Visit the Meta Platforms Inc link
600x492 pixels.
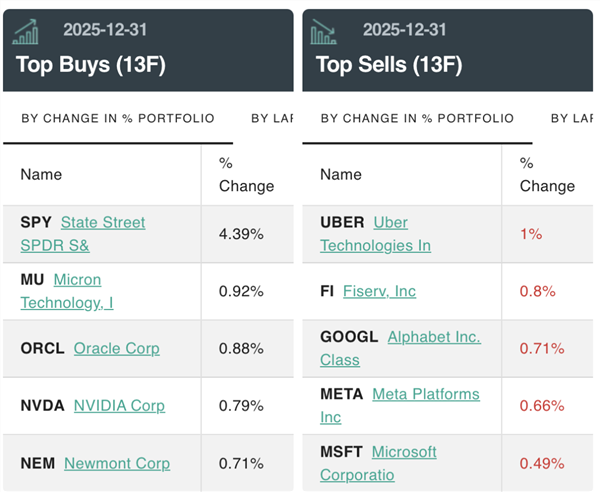tap(425, 395)
